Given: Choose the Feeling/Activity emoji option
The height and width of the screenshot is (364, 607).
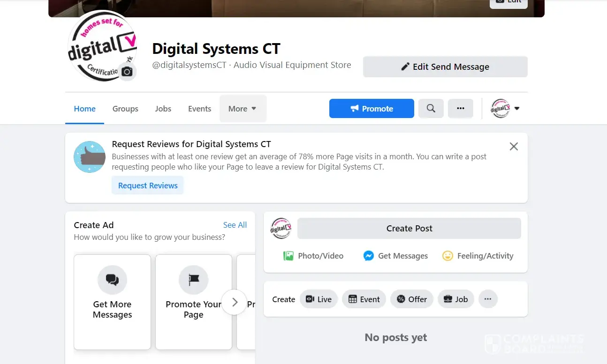Looking at the screenshot, I should (478, 256).
